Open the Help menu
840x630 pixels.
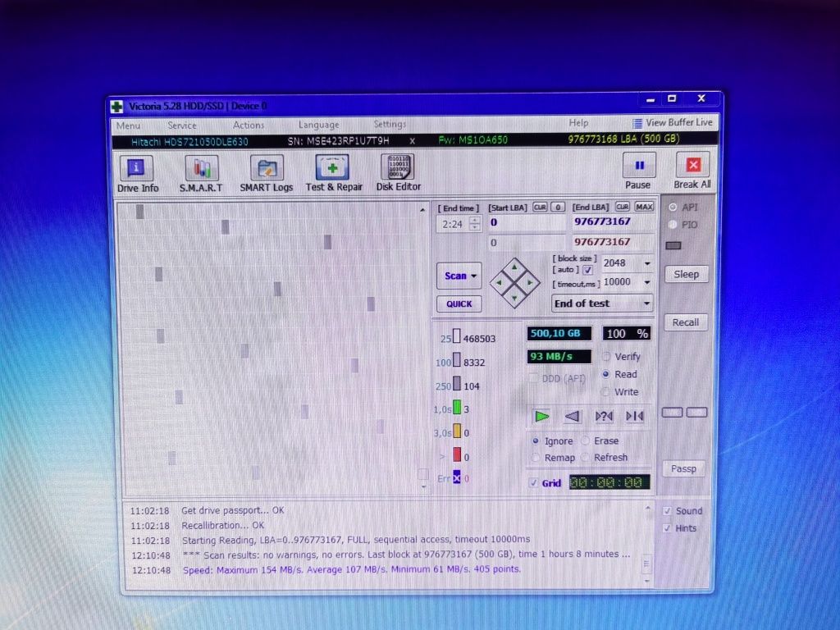click(x=578, y=123)
